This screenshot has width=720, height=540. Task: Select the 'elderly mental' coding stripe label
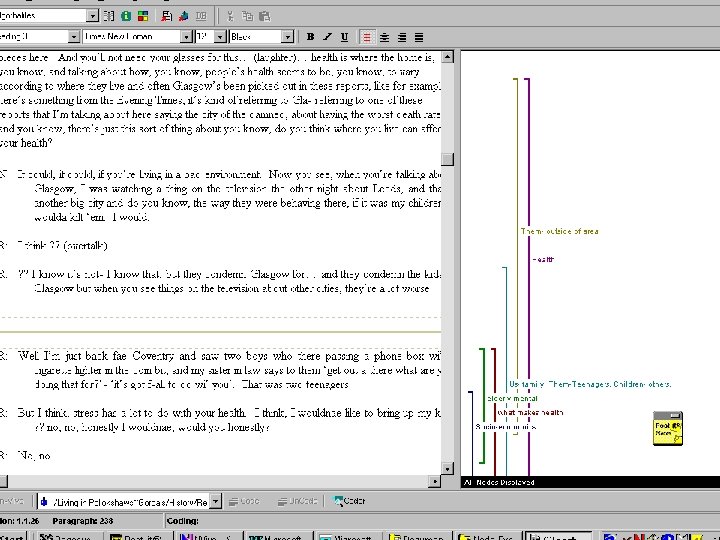[x=512, y=399]
